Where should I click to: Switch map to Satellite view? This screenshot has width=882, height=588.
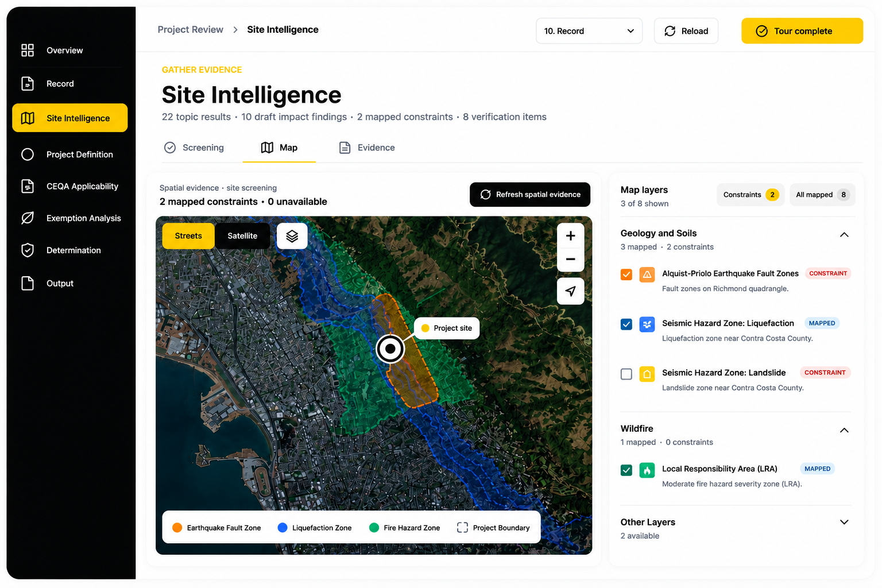[x=242, y=236]
